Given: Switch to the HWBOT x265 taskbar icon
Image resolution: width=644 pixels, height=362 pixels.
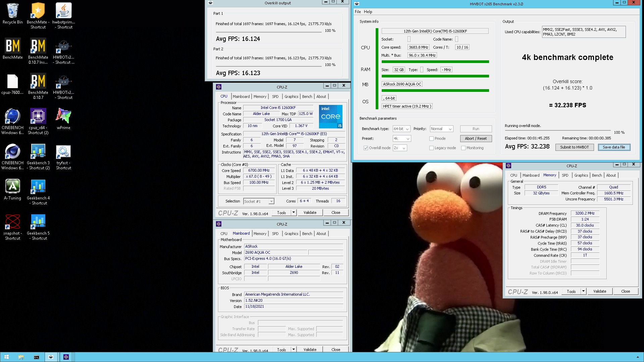Looking at the screenshot, I should tap(51, 357).
